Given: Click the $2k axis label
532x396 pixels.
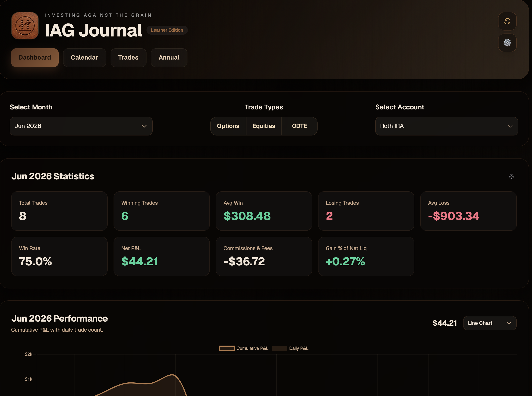Looking at the screenshot, I should tap(28, 354).
